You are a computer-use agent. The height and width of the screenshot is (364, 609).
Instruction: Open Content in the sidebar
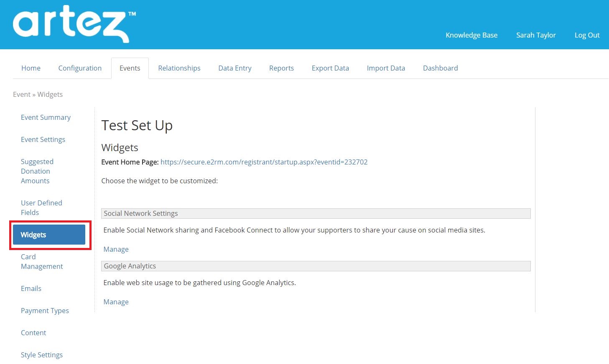tap(33, 333)
